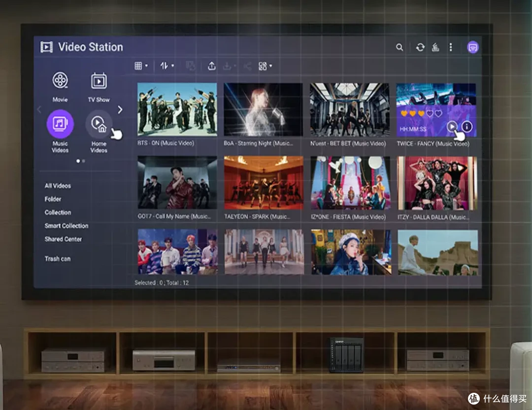532x410 pixels.
Task: Click the greyed-out toolbar icon left of upload
Action: click(190, 66)
